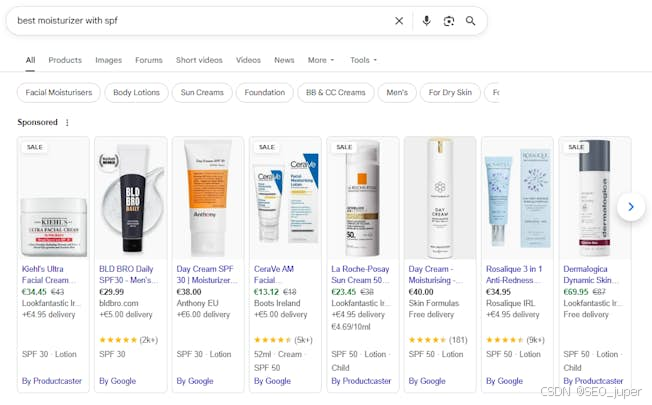This screenshot has height=405, width=652.
Task: Click By Google under CeraVe listing
Action: coord(272,380)
